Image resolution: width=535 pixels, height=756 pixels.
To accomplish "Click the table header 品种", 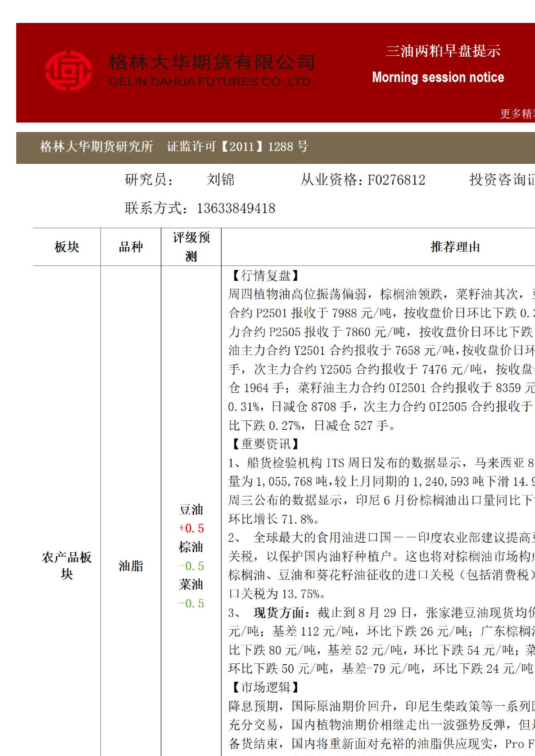I will tap(131, 247).
